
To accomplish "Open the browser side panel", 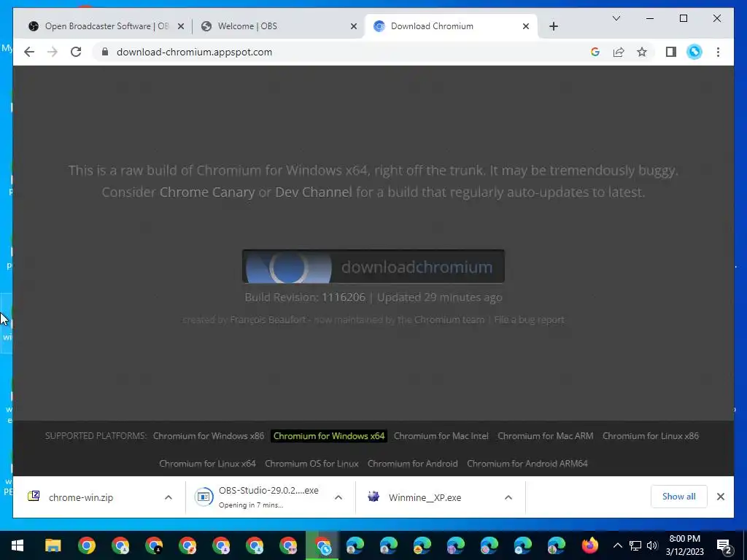I will 671,52.
